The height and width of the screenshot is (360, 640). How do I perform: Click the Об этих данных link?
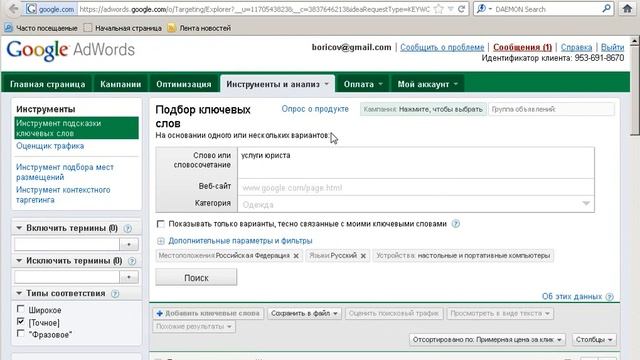pyautogui.click(x=572, y=296)
